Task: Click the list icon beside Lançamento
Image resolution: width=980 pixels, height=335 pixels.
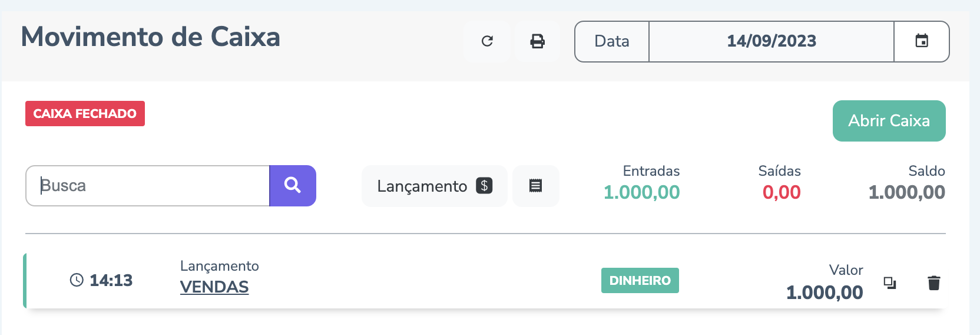Action: click(x=535, y=186)
